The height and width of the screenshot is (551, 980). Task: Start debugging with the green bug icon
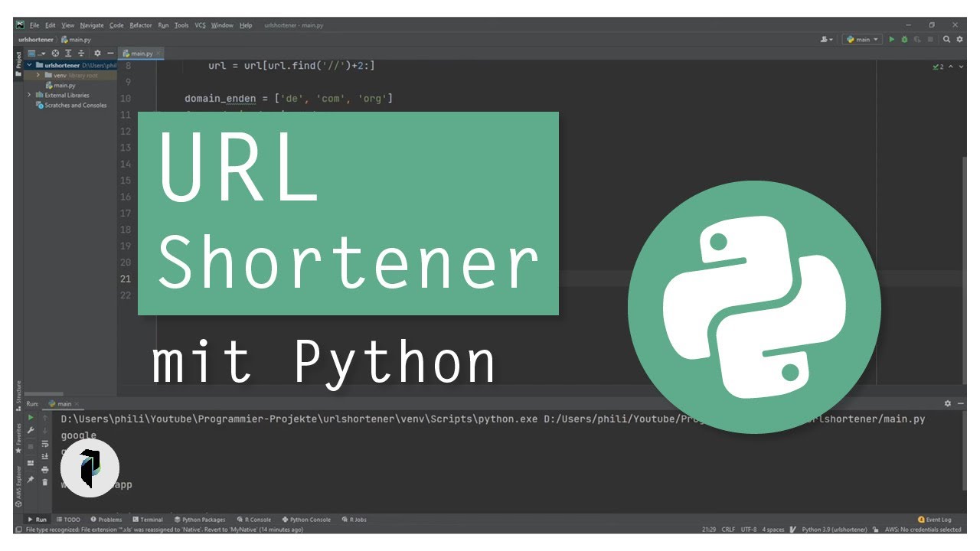tap(904, 39)
